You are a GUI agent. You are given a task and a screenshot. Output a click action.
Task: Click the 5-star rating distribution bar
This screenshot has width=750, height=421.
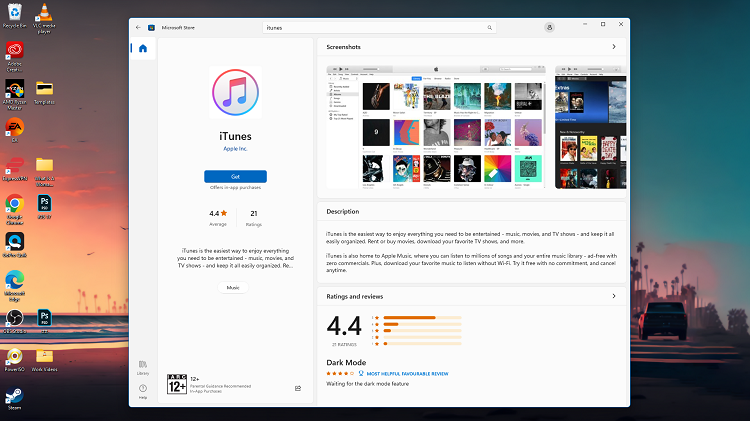pos(422,317)
